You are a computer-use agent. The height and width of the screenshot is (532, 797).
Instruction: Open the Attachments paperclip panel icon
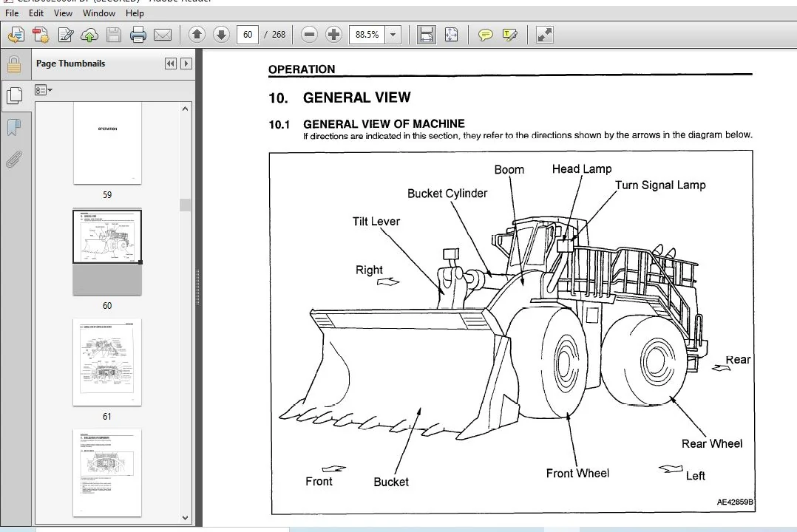point(14,159)
